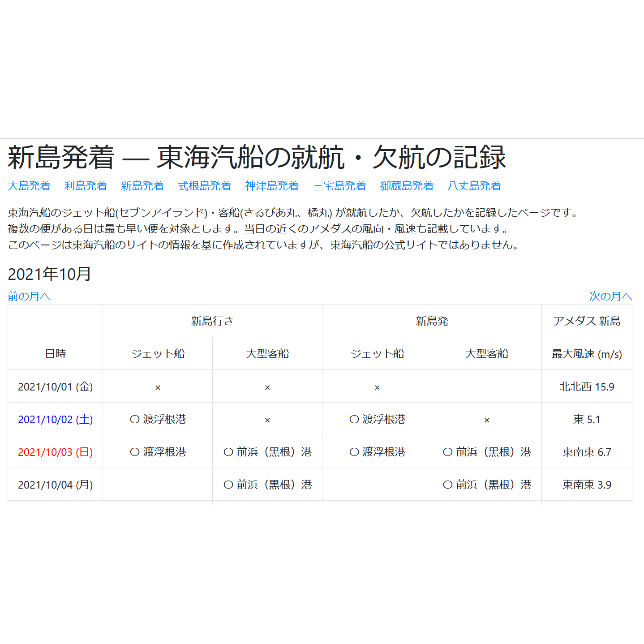644x644 pixels.
Task: Click the 北北西 15.9 wind speed cell
Action: point(587,386)
